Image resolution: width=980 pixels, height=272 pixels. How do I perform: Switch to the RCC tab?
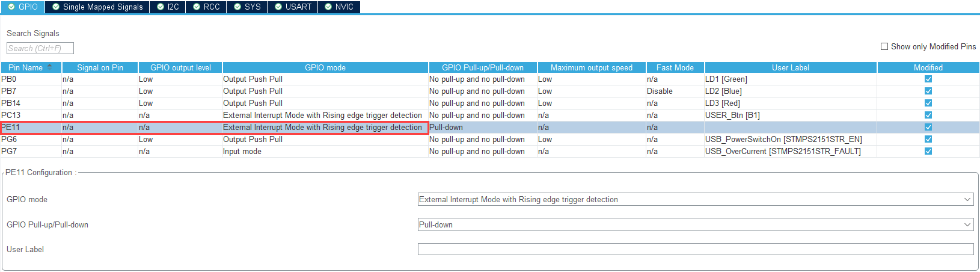pyautogui.click(x=206, y=7)
